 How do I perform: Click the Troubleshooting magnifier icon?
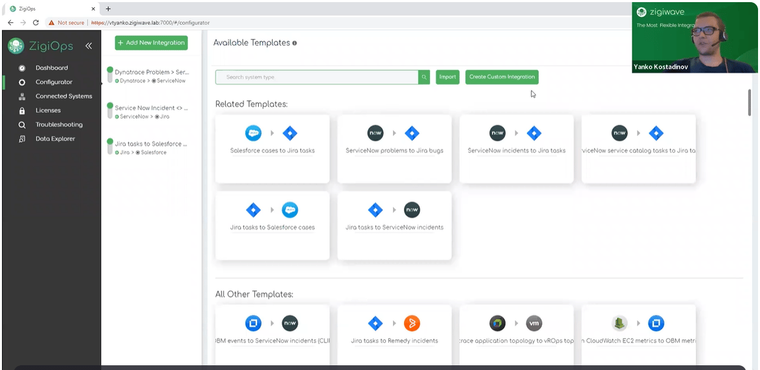click(22, 125)
